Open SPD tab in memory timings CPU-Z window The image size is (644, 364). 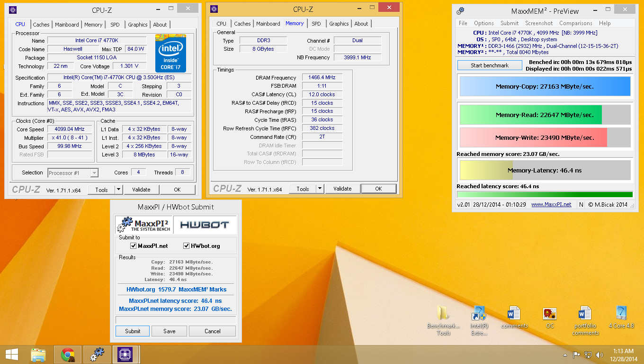click(316, 24)
